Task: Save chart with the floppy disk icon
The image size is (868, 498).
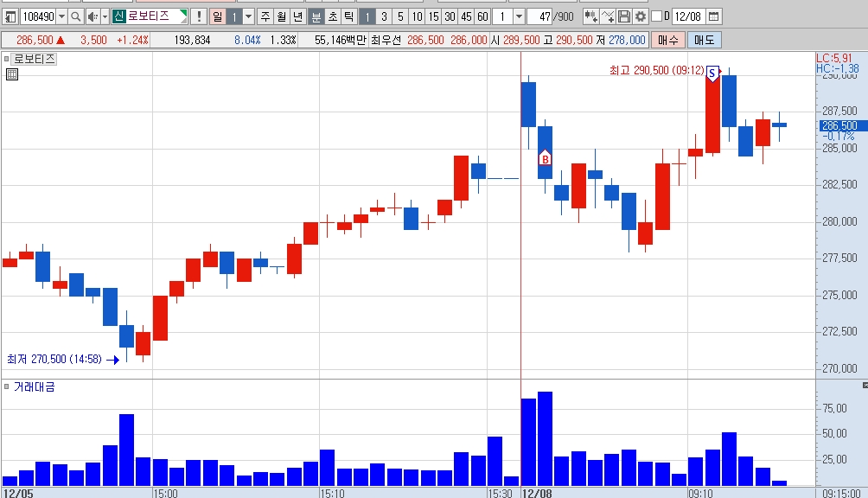Action: pyautogui.click(x=624, y=16)
